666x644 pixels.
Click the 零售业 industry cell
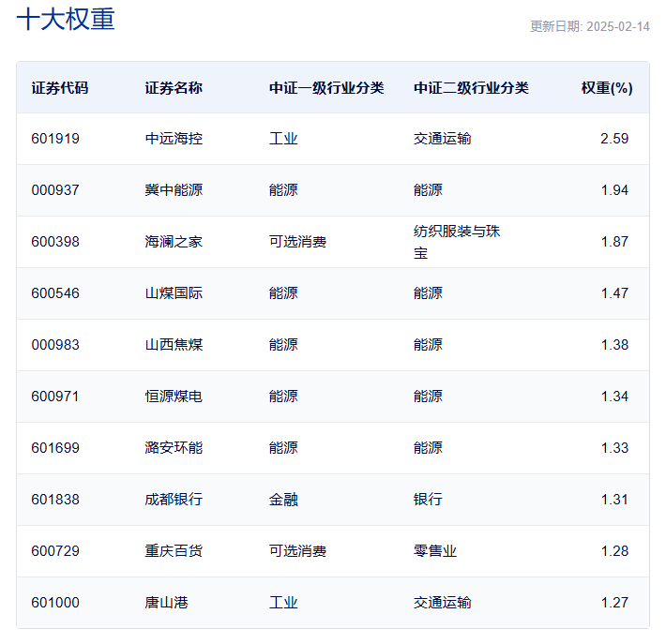coord(435,551)
